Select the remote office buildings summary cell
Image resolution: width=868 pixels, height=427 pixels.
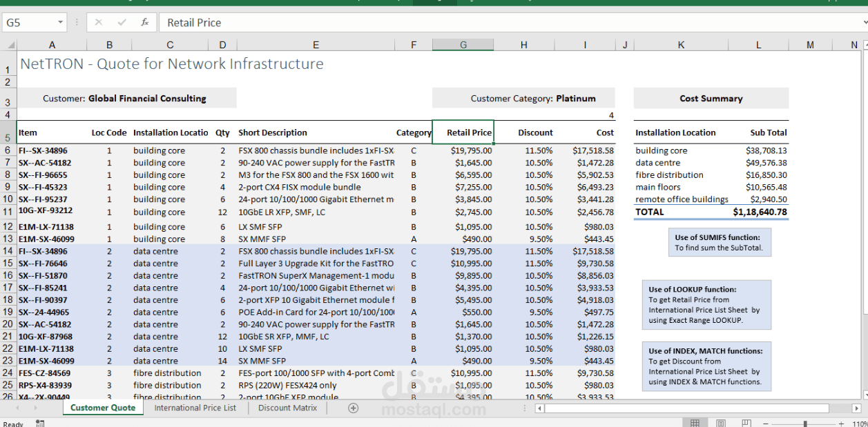(x=681, y=199)
